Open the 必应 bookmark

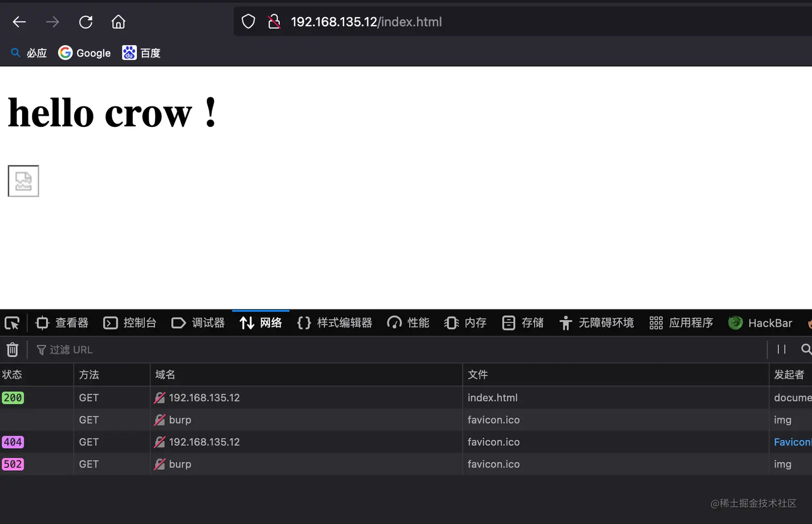click(29, 53)
